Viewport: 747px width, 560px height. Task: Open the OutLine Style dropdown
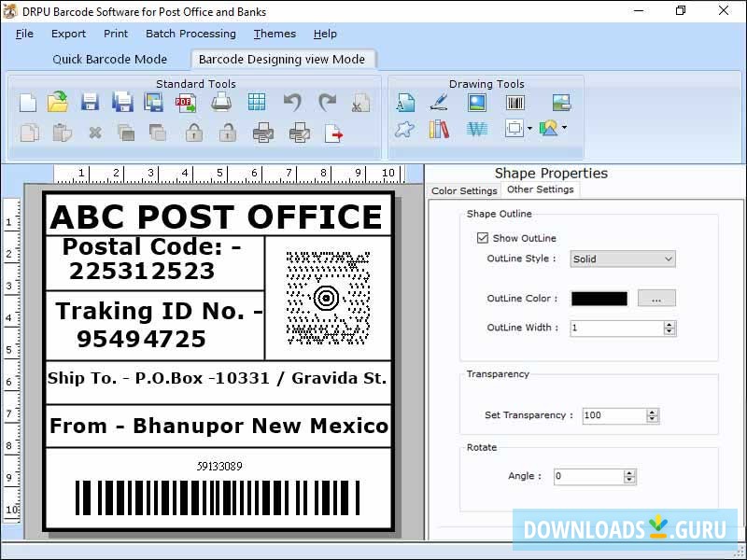coord(622,259)
